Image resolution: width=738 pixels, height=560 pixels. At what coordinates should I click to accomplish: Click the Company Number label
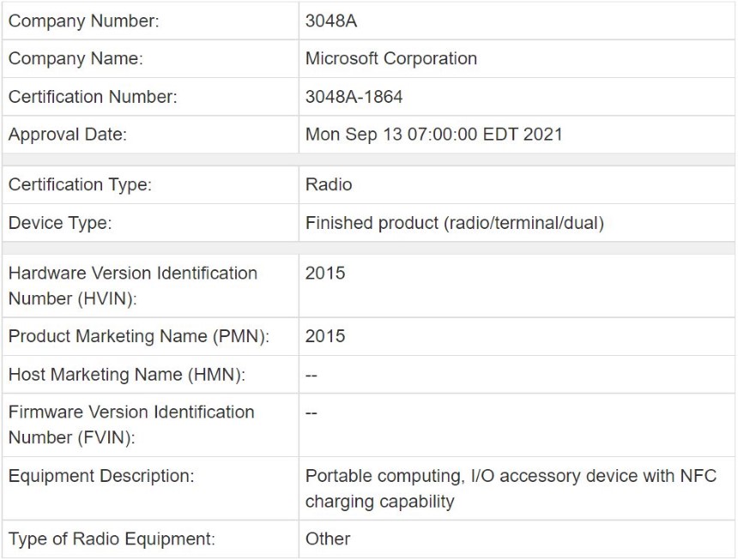84,21
